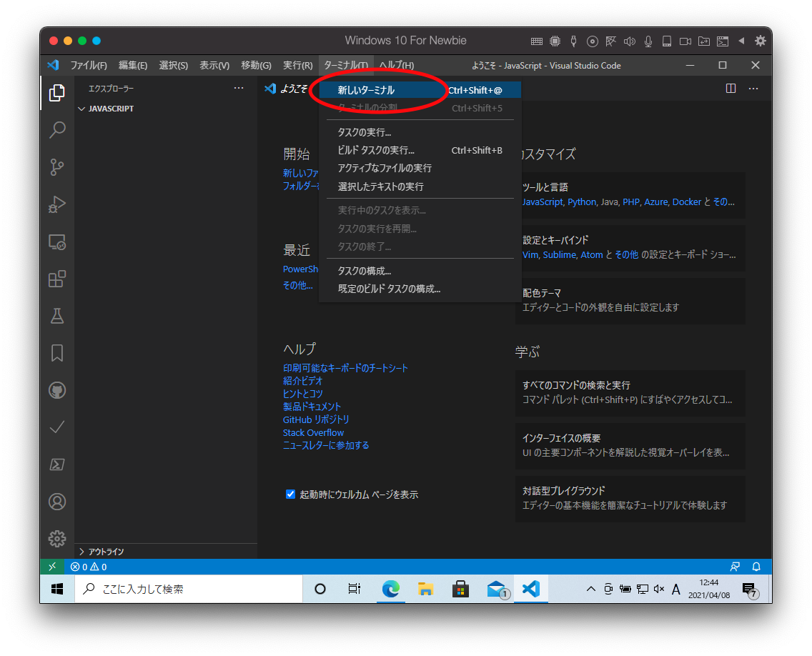Screen dimensions: 812x656
Task: Click the Windows taskbar search box
Action: [189, 589]
